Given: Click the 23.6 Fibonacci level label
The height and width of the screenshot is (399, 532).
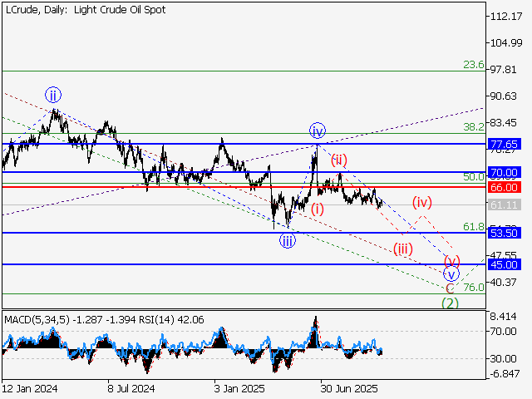Looking at the screenshot, I should pyautogui.click(x=473, y=64).
